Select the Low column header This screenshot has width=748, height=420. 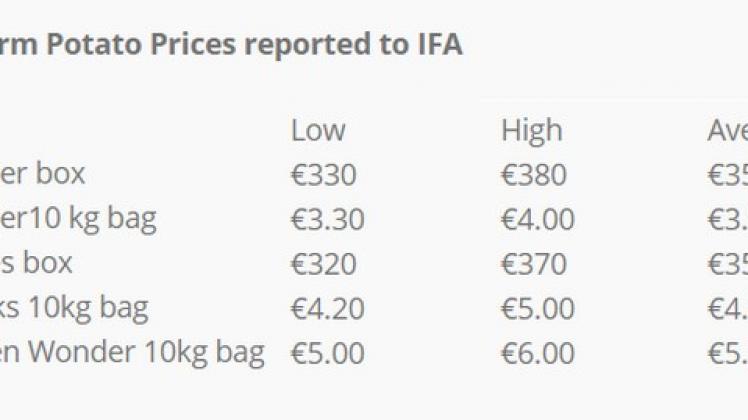(x=318, y=130)
